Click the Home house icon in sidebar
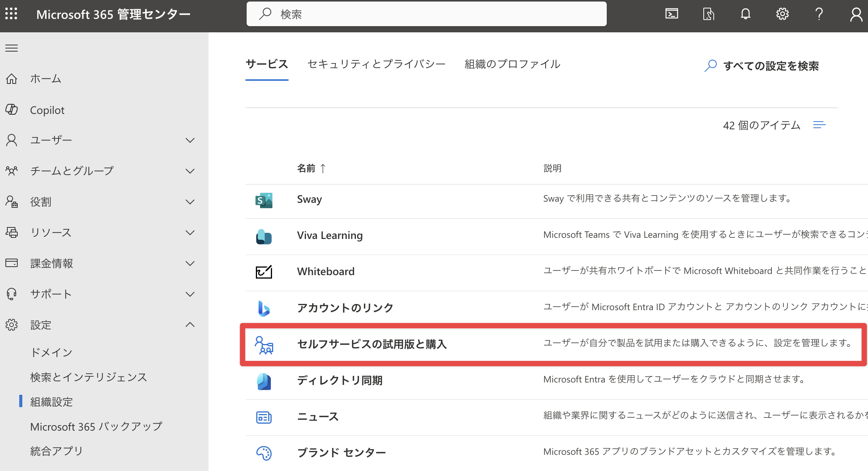This screenshot has width=868, height=471. click(x=12, y=78)
